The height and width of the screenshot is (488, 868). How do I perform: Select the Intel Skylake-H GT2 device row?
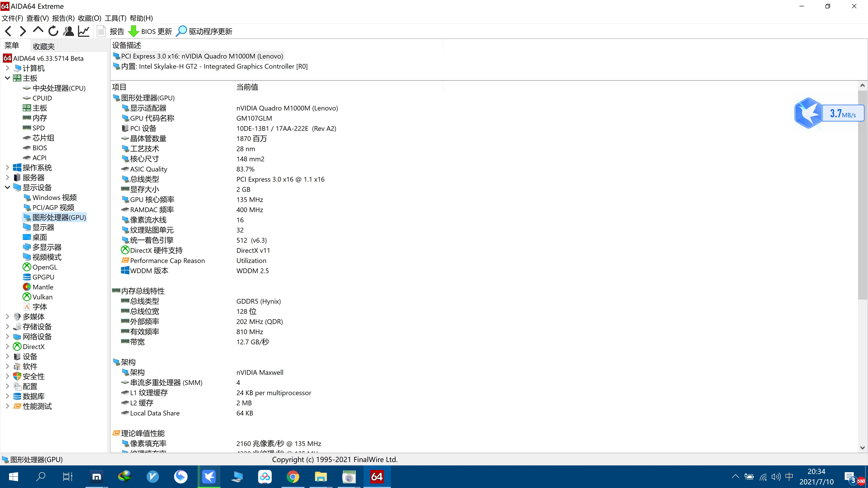214,66
